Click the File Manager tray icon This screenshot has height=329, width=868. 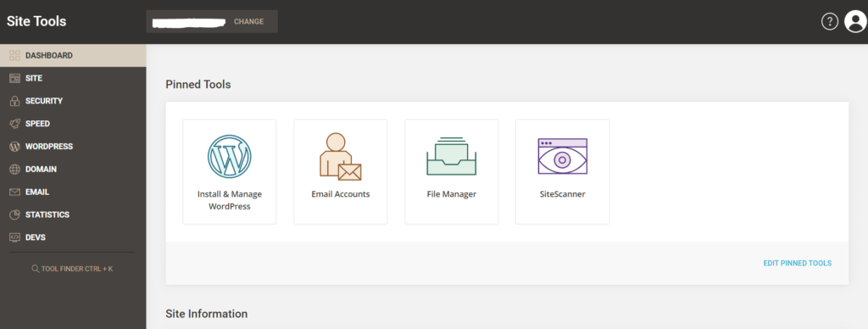451,156
